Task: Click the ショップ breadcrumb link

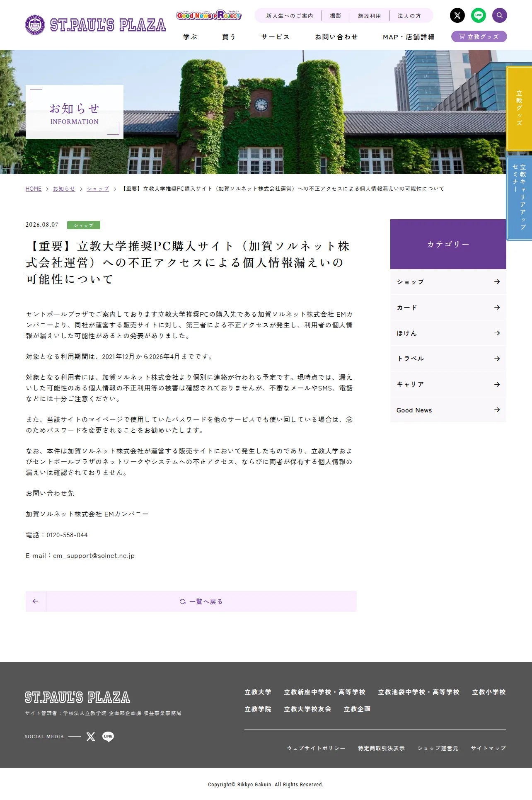Action: (98, 189)
